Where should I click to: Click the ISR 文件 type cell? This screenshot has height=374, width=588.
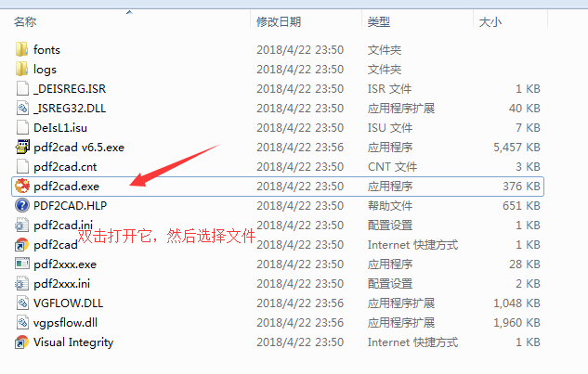click(389, 89)
